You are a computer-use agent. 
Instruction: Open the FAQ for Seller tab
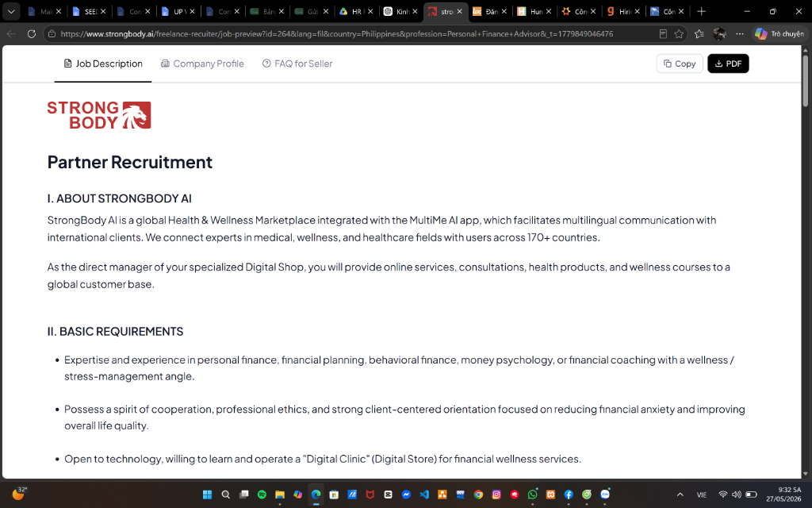click(x=297, y=63)
